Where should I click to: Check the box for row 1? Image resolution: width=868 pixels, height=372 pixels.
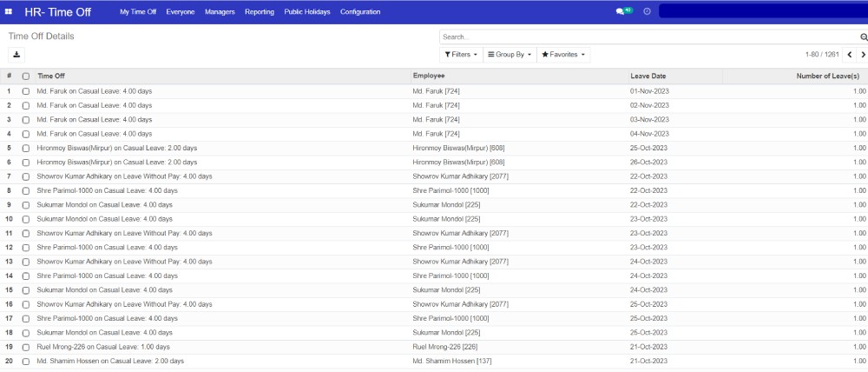(x=25, y=91)
